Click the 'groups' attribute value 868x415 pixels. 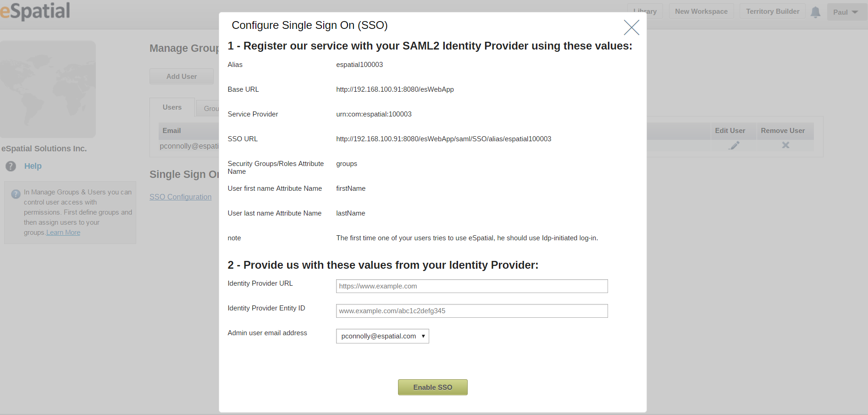(x=347, y=164)
